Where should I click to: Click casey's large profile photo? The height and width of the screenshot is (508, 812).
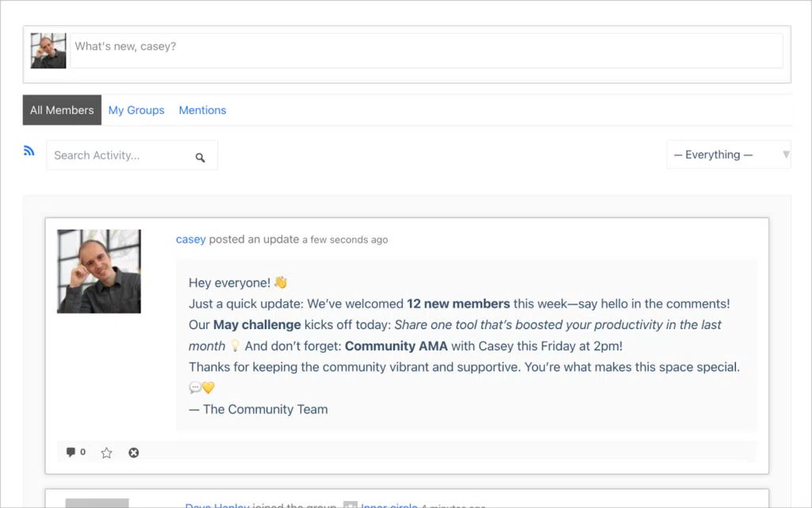pyautogui.click(x=98, y=271)
